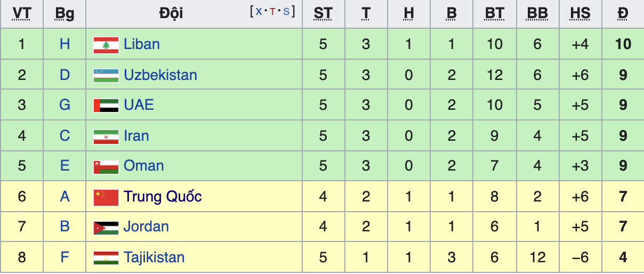
Task: Open the Uzbekistan team link
Action: click(160, 75)
